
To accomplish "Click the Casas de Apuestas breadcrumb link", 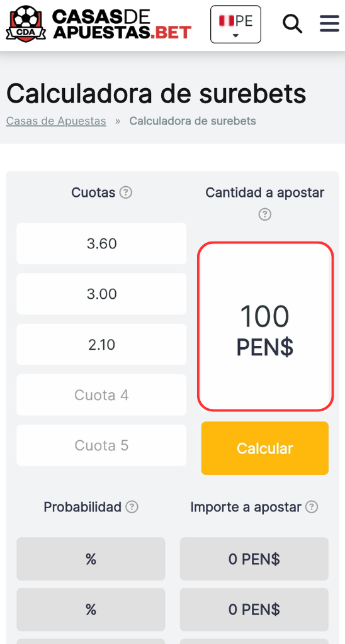I will [x=56, y=121].
